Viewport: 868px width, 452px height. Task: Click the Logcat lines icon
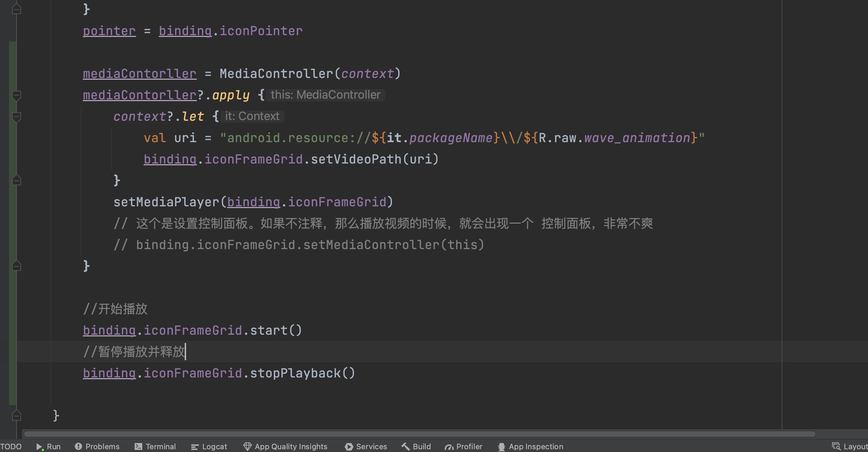click(195, 447)
